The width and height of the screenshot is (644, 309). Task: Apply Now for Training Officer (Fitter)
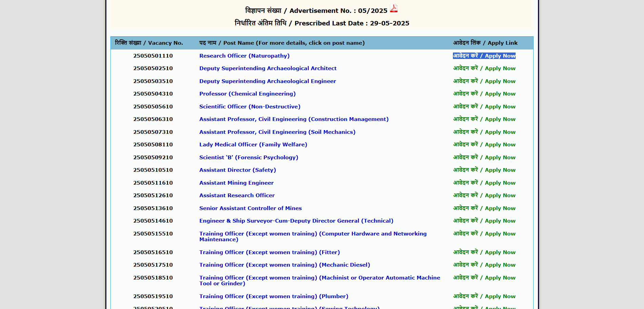484,252
